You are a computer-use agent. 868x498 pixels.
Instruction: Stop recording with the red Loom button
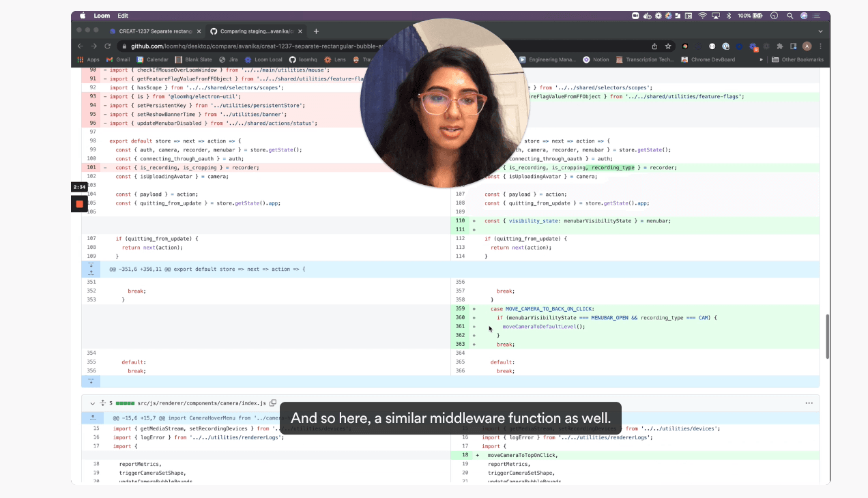point(79,203)
